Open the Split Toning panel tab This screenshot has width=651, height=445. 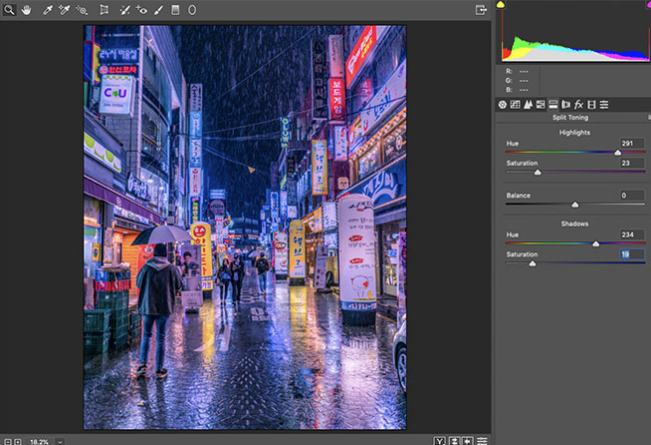553,105
